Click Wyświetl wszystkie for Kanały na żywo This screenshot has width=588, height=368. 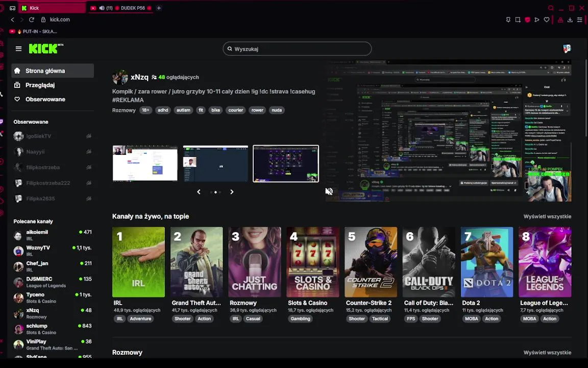[547, 216]
